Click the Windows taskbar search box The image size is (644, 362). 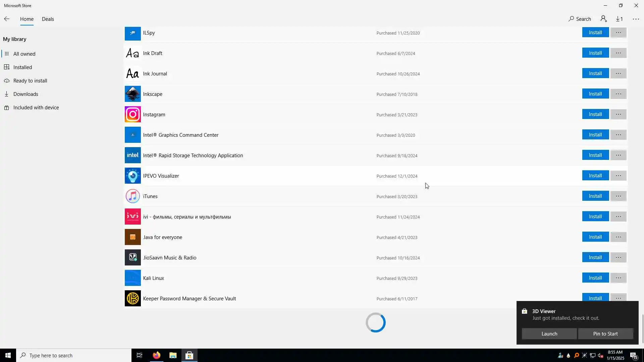tap(74, 355)
